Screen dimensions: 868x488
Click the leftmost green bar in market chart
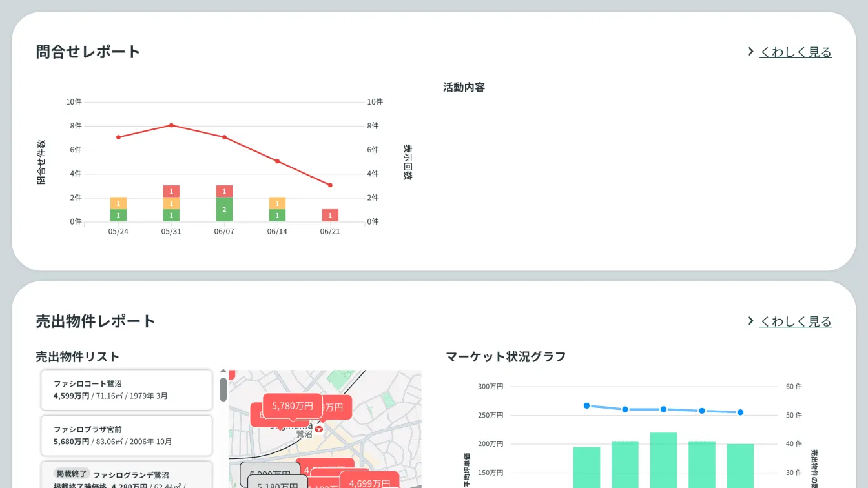pyautogui.click(x=586, y=467)
